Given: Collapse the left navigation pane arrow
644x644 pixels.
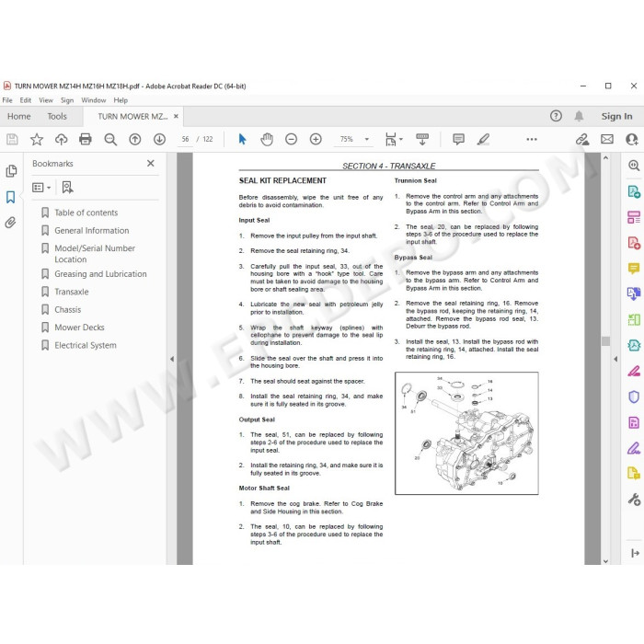Looking at the screenshot, I should click(x=172, y=359).
